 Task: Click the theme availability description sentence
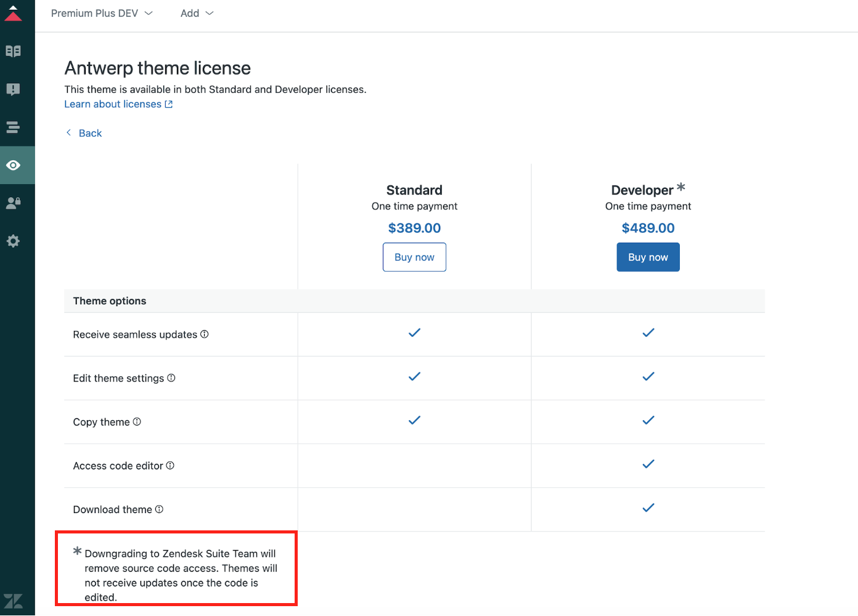[x=215, y=89]
